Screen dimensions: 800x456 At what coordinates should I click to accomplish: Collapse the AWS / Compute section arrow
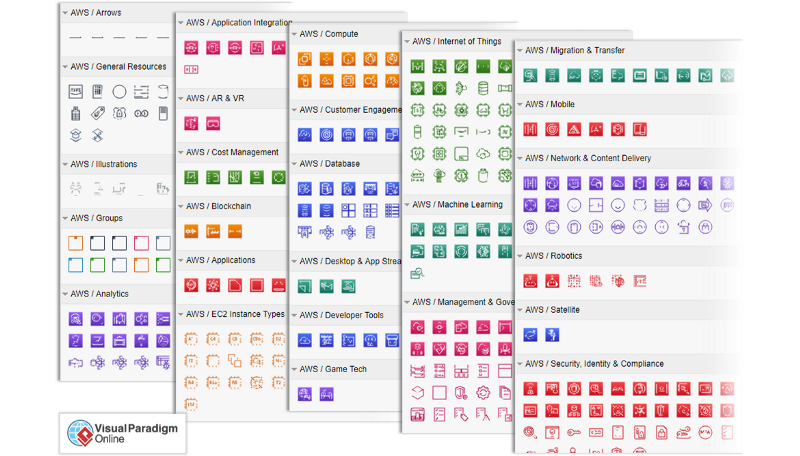coord(295,34)
